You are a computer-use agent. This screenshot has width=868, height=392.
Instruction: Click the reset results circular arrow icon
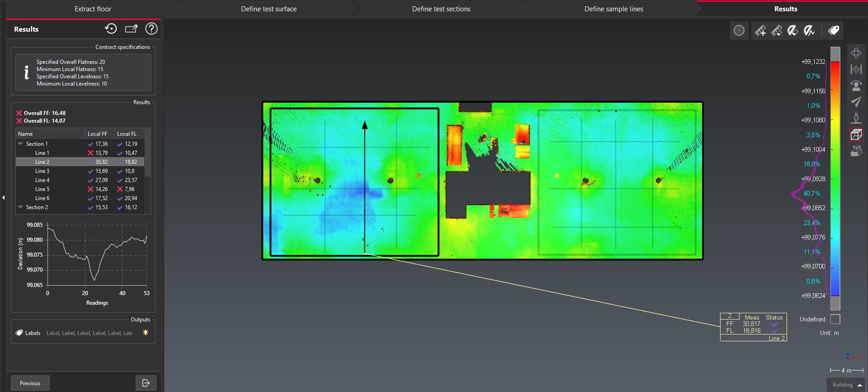111,29
